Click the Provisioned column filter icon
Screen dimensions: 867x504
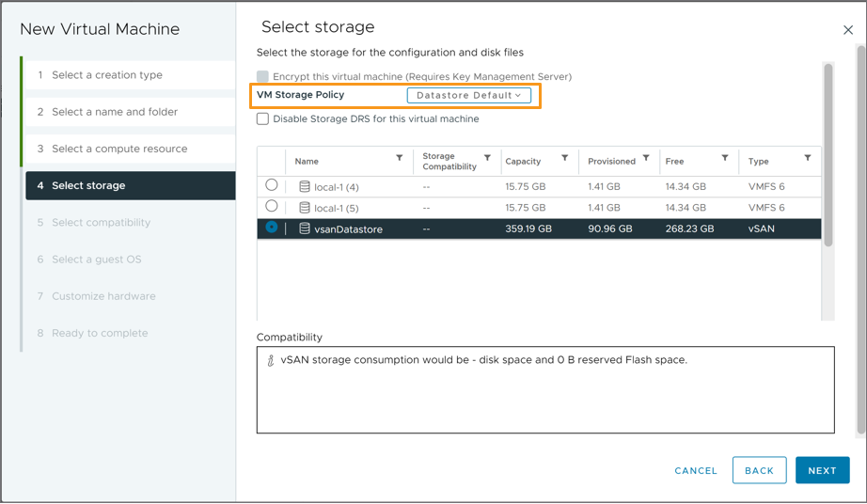[646, 158]
